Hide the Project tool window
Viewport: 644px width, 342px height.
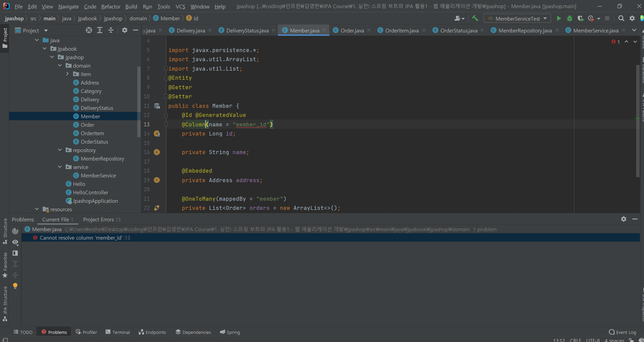point(136,30)
